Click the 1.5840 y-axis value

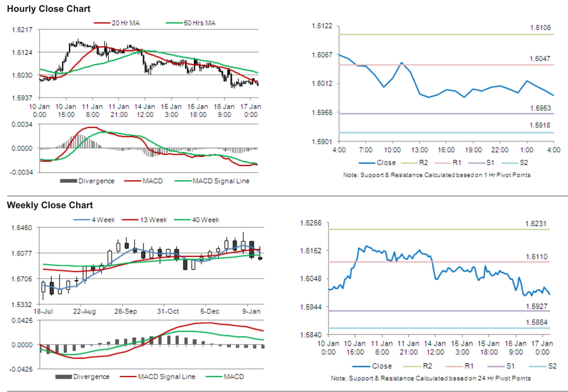pos(311,335)
